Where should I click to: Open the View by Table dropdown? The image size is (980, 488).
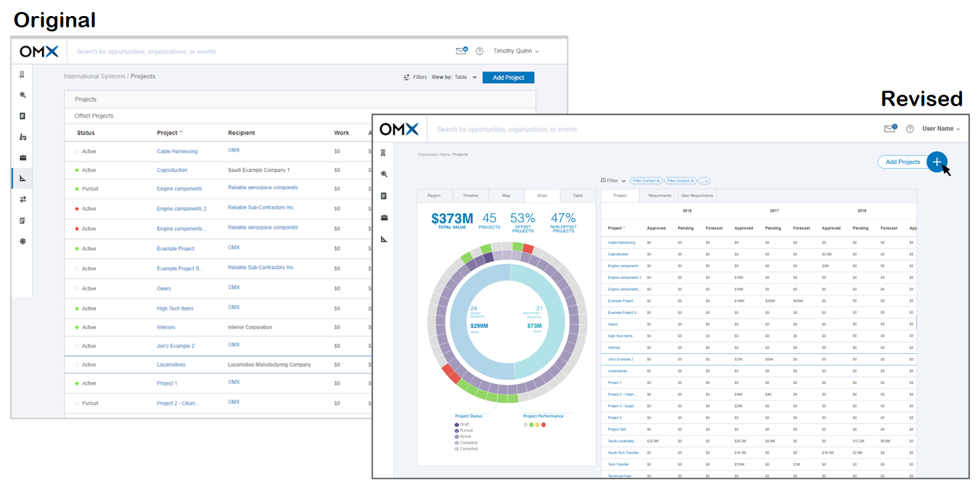pyautogui.click(x=465, y=77)
